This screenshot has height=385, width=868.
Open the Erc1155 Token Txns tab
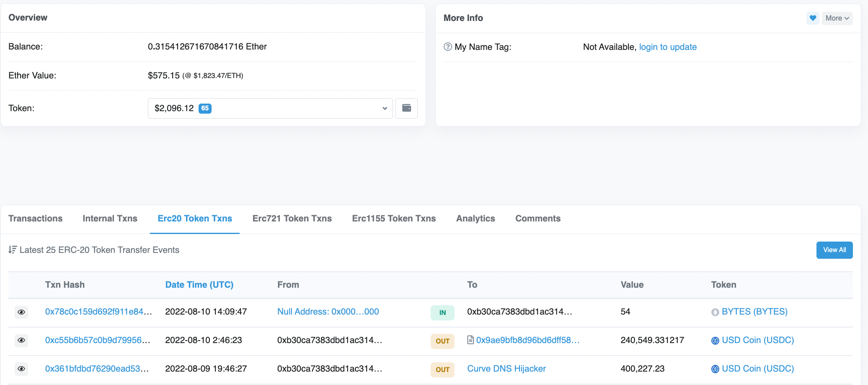tap(394, 219)
